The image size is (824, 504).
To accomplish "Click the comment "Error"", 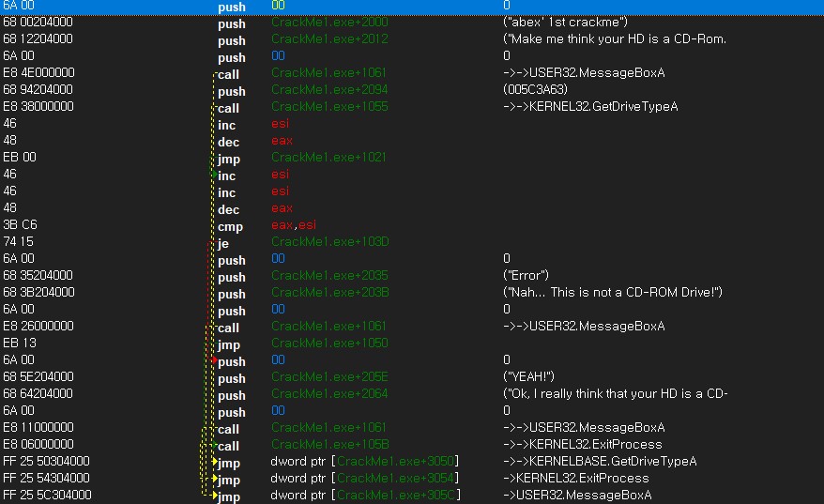I will coord(526,275).
